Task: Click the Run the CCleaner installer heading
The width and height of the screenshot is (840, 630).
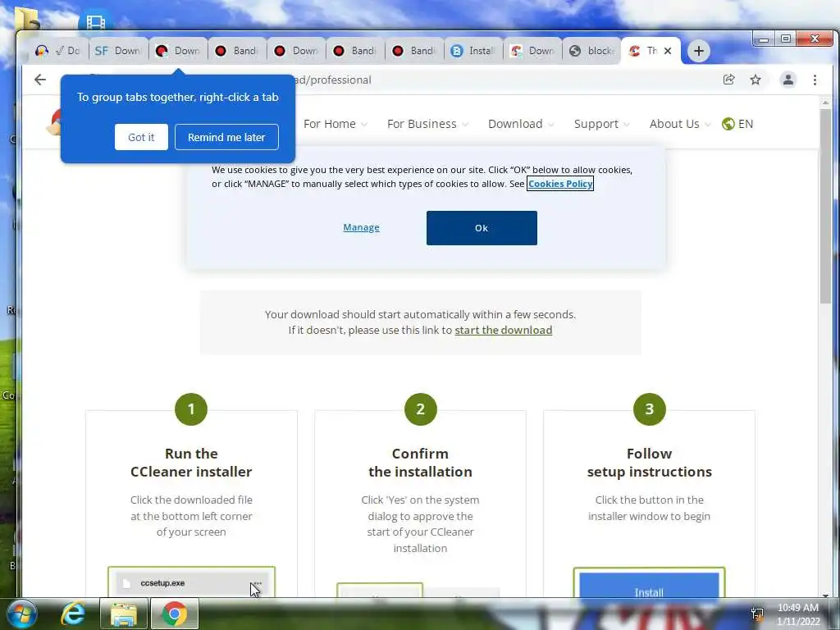Action: tap(191, 463)
